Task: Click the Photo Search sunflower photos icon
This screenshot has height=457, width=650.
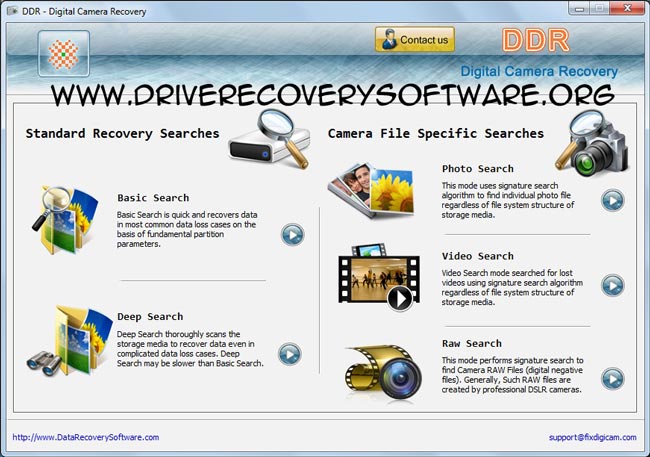Action: [x=371, y=190]
